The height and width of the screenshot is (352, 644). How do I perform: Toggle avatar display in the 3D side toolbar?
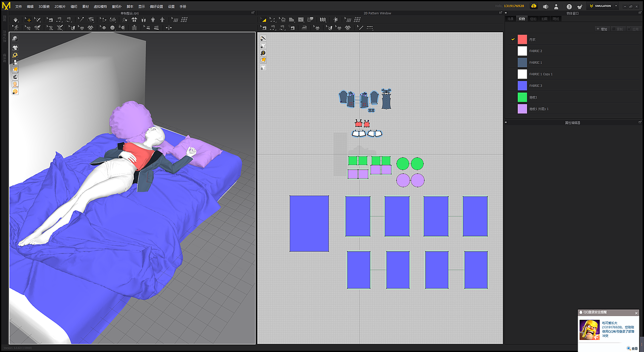click(15, 62)
